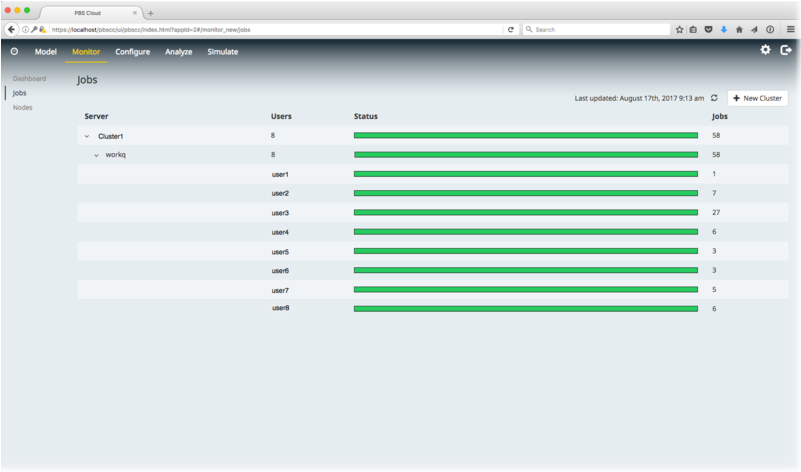801x472 pixels.
Task: Open a new browser tab
Action: pos(151,13)
